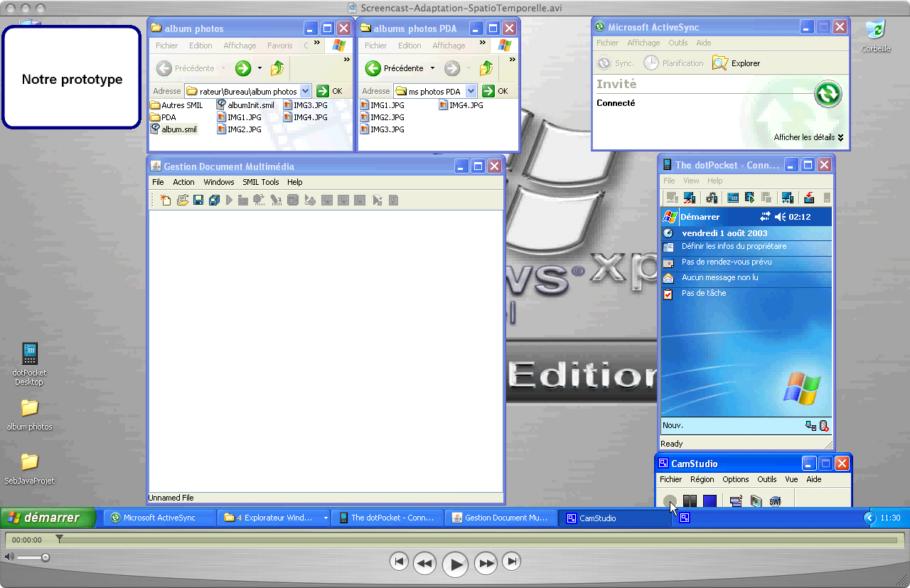Click dotPocket two-way sync arrows icon

click(787, 198)
